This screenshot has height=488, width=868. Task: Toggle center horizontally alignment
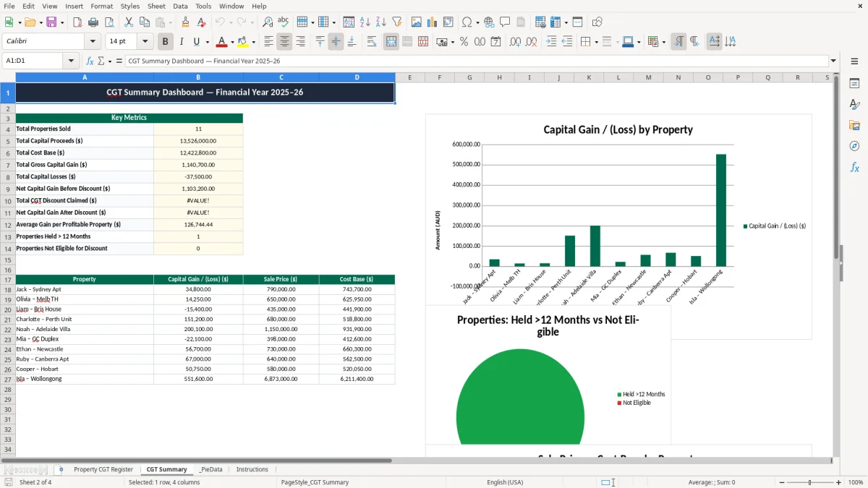(284, 42)
